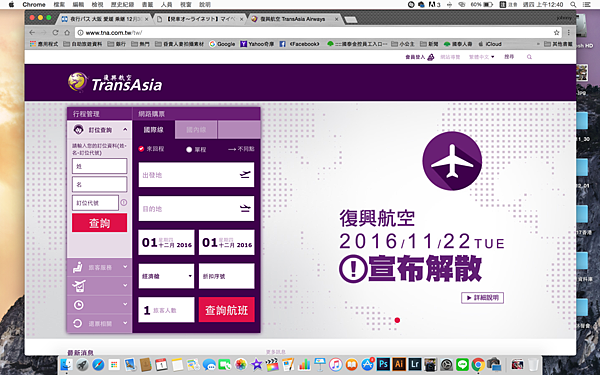Click the info icon beside 訂位代號 field
This screenshot has height=375, width=600.
coord(124,202)
